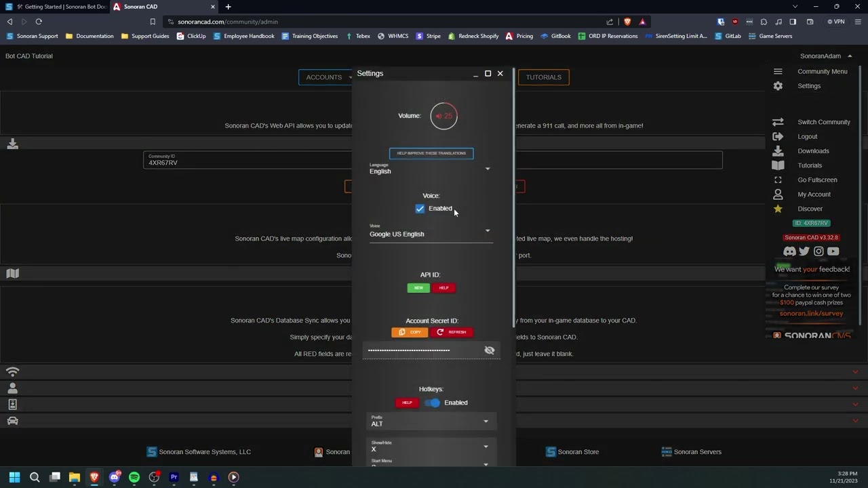Open the Instagram icon link
Image resolution: width=868 pixels, height=488 pixels.
(x=818, y=251)
